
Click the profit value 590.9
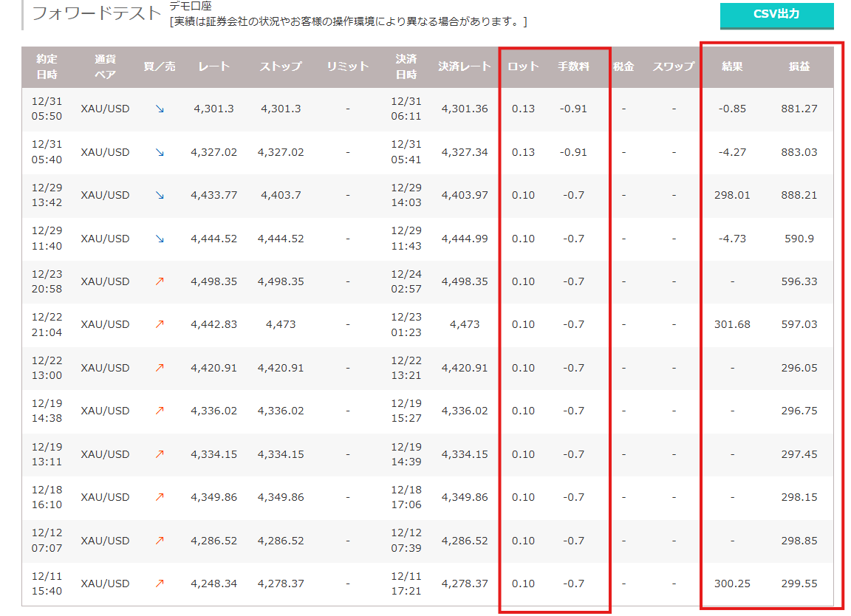[x=799, y=239]
